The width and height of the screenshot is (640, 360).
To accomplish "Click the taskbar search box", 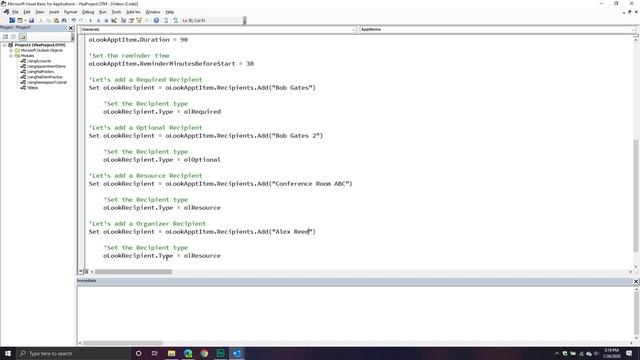I will [73, 353].
